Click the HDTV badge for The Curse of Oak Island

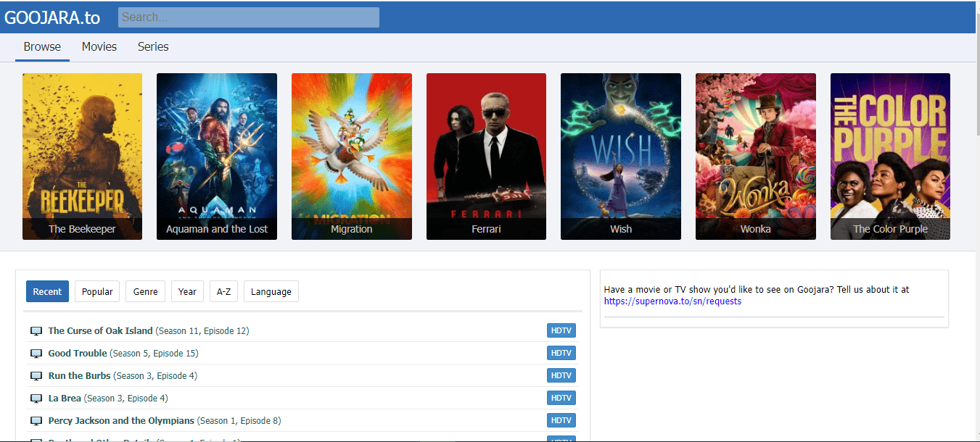click(x=561, y=331)
